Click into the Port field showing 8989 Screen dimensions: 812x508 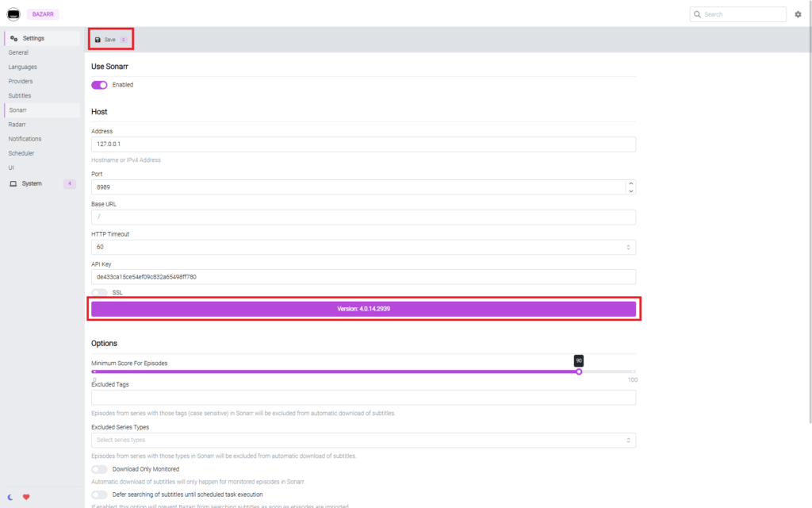(x=358, y=187)
